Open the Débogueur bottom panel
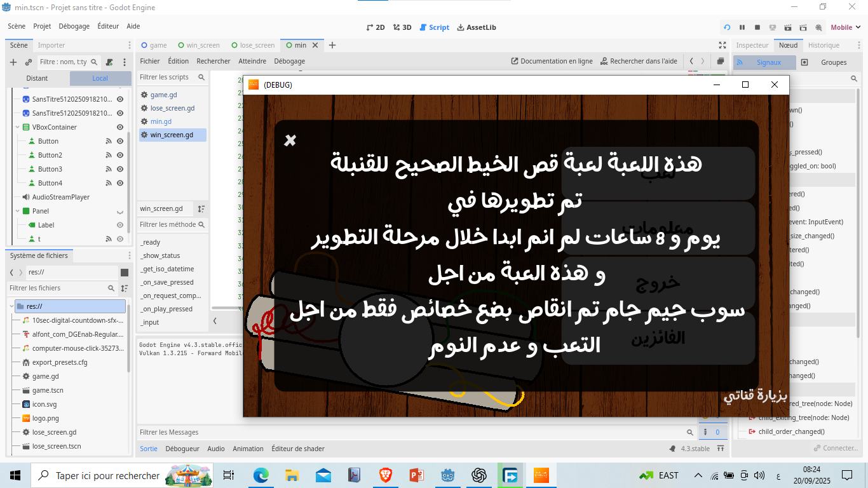 click(182, 449)
